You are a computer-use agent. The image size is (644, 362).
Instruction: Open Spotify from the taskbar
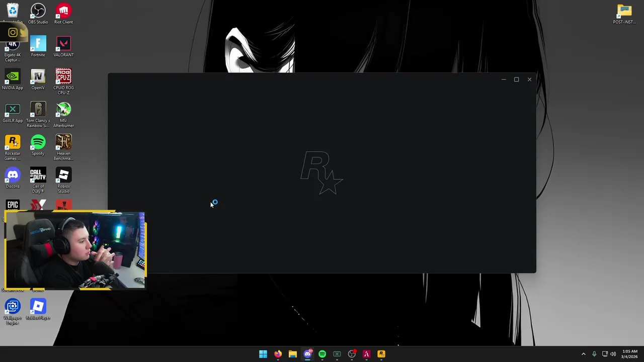point(322,354)
